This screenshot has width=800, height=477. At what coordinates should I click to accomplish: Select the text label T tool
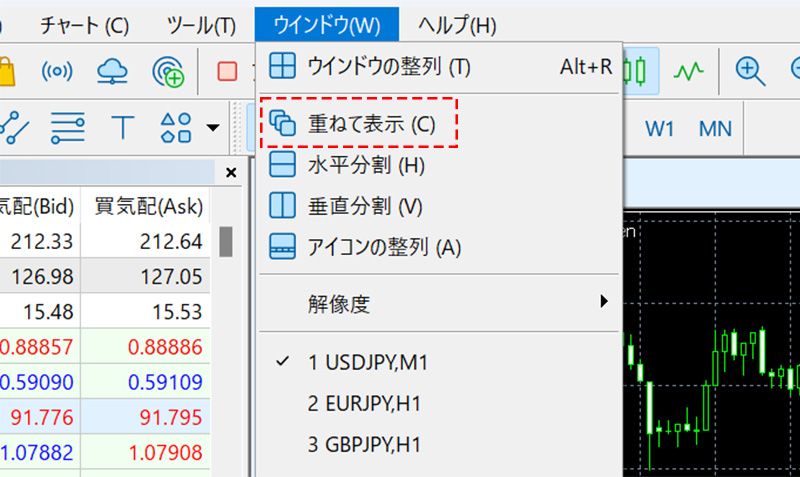(122, 127)
